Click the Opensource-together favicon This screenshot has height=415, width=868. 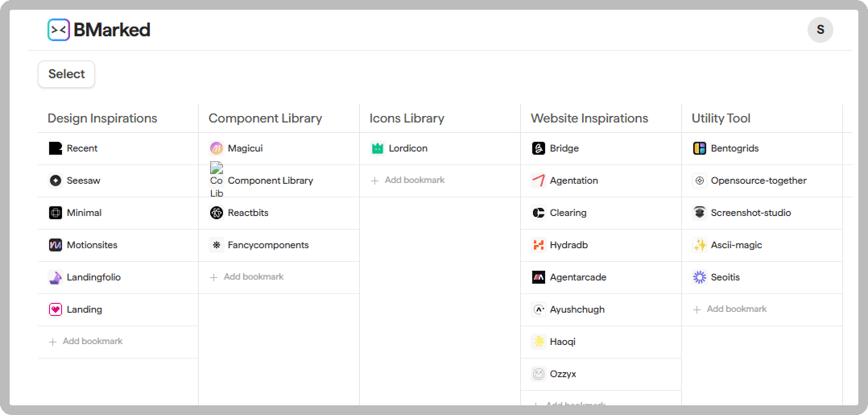pyautogui.click(x=700, y=181)
